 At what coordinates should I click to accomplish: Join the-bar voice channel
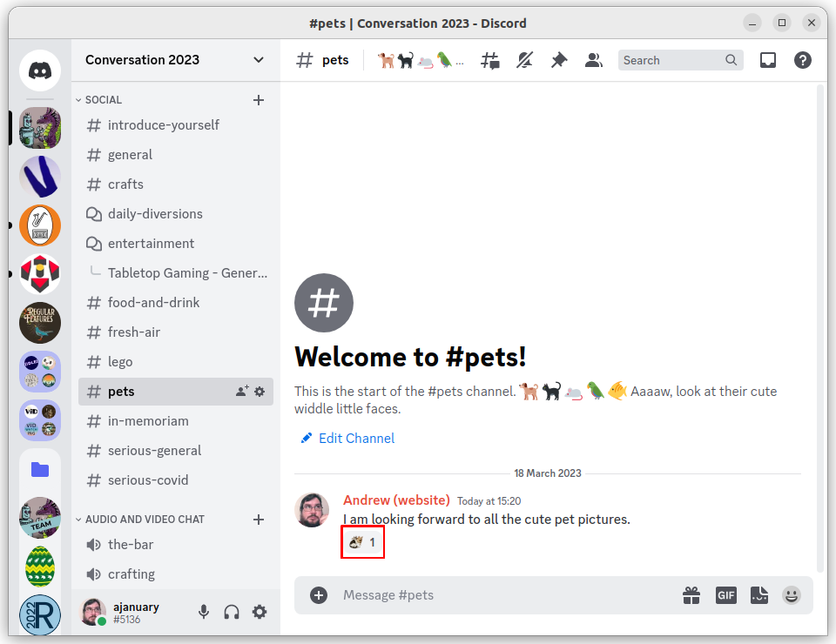tap(176, 545)
